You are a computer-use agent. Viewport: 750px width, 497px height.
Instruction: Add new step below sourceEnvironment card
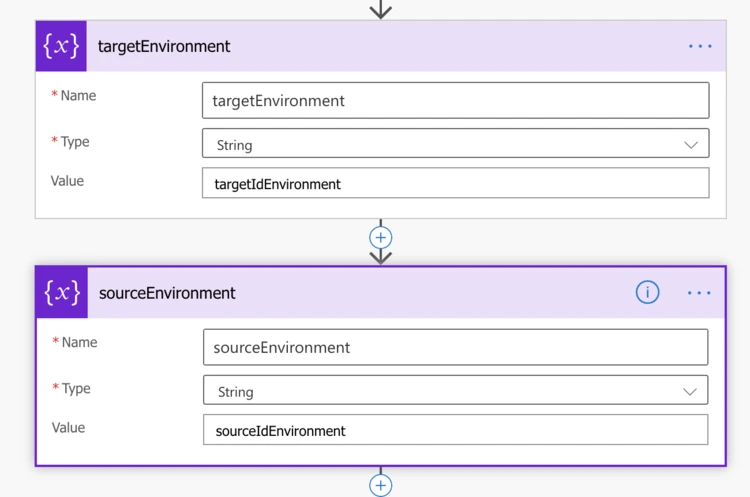pyautogui.click(x=381, y=485)
